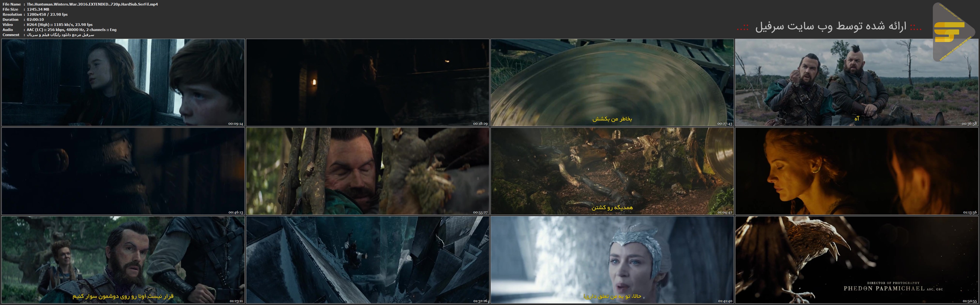
Task: Click the File Size value 1245.34 MB
Action: pos(38,9)
